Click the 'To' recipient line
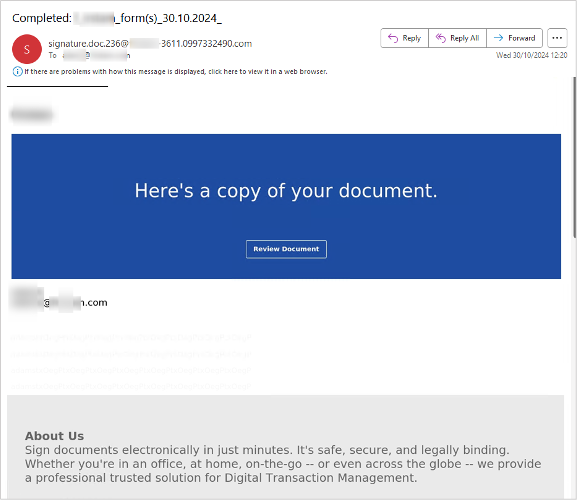Screen dimensions: 577x500 click(89, 56)
